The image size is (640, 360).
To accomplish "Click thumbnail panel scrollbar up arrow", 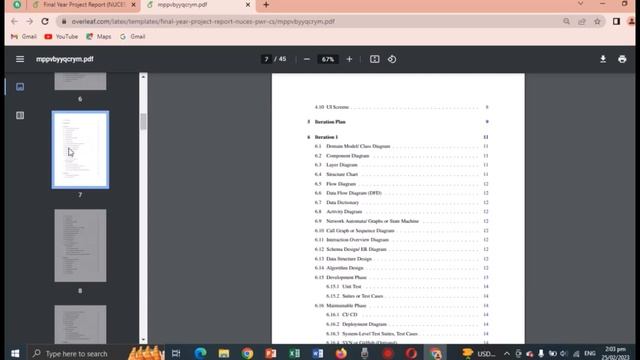I will tap(143, 77).
